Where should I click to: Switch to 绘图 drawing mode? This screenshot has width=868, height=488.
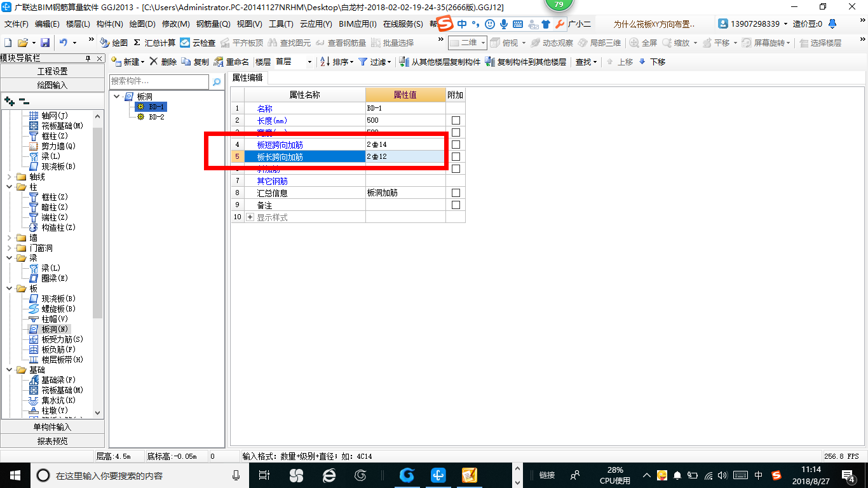(114, 43)
